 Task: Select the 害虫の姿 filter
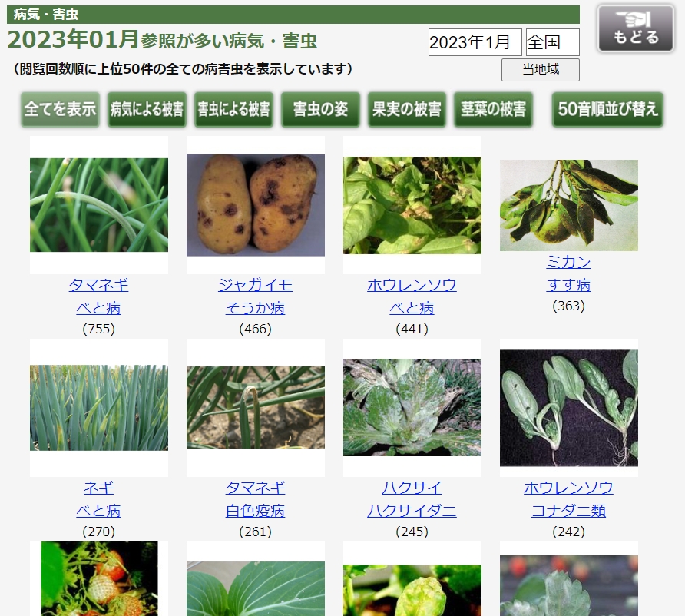(x=320, y=109)
